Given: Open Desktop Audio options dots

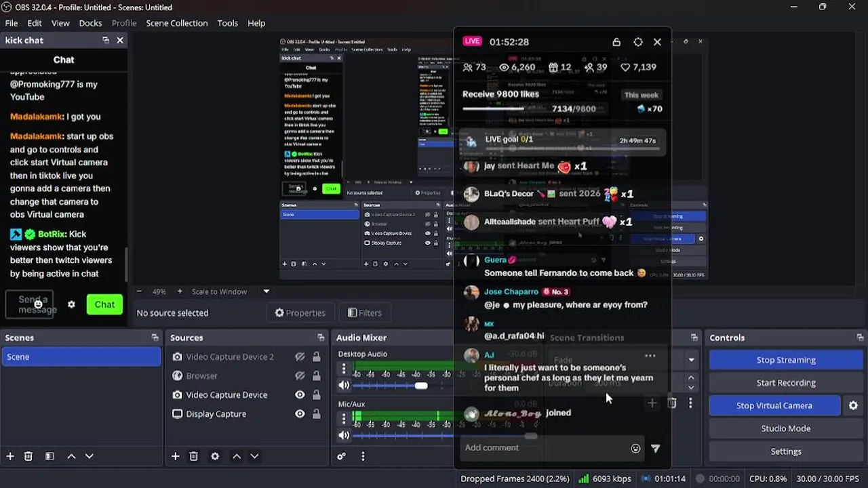Looking at the screenshot, I should pyautogui.click(x=344, y=369).
